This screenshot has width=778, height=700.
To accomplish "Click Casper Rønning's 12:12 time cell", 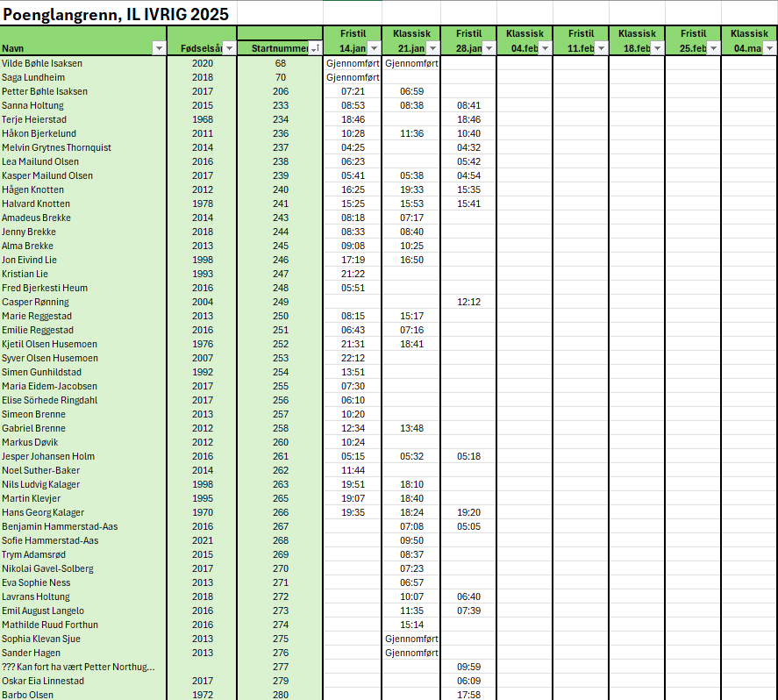I will pyautogui.click(x=468, y=302).
